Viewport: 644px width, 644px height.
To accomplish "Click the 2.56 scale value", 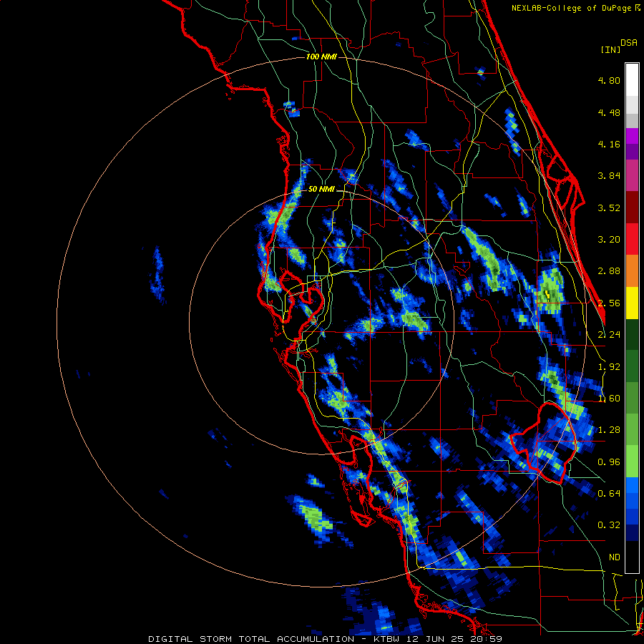I will coord(609,303).
